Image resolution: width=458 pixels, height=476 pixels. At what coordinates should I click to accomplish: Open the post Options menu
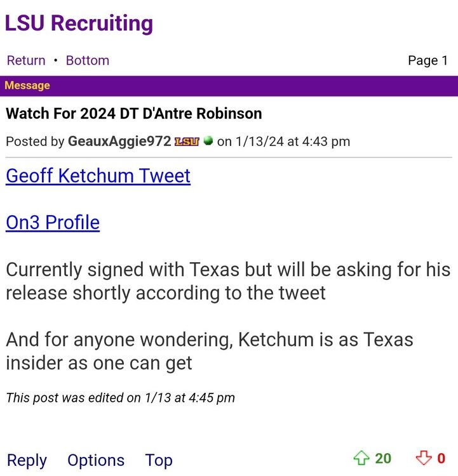coord(96,460)
